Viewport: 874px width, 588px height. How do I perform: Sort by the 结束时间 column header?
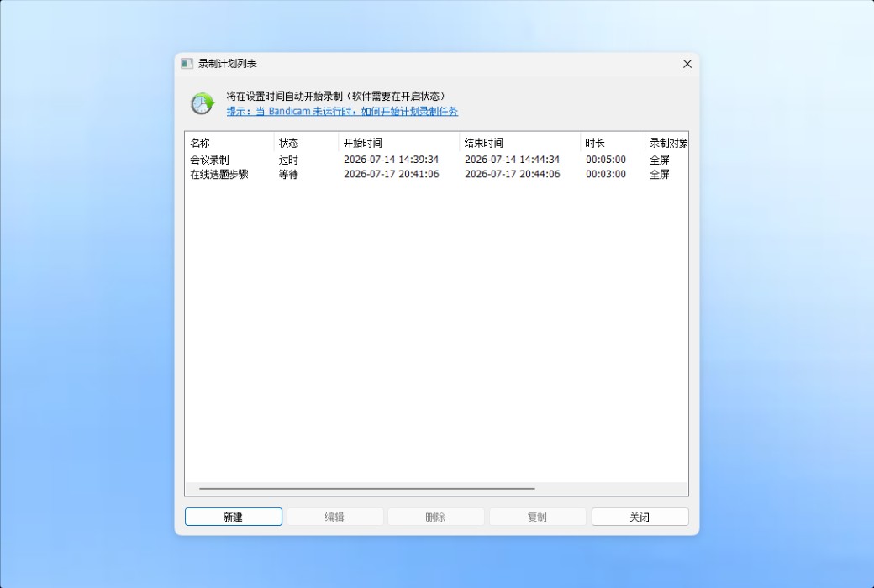519,143
